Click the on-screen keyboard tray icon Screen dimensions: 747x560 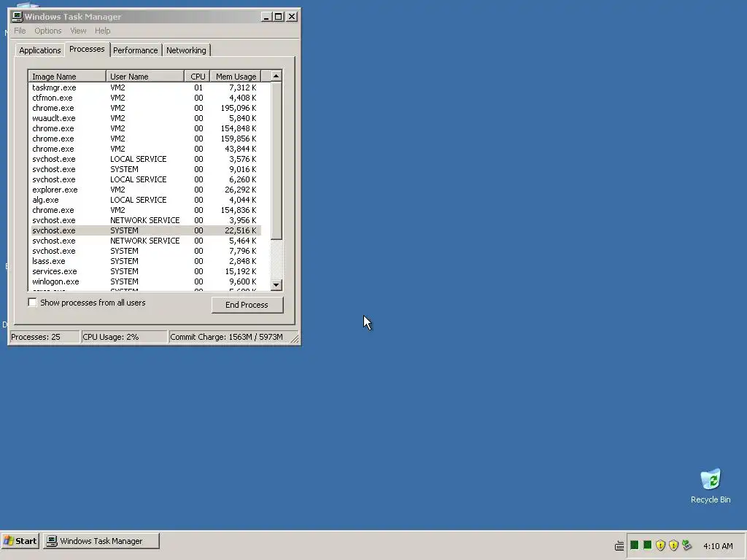[619, 545]
